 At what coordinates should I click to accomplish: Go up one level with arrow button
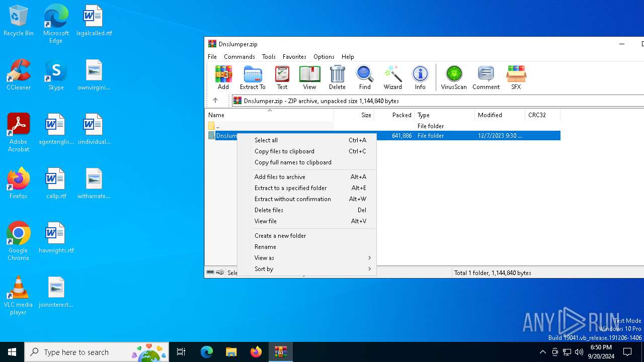click(215, 101)
